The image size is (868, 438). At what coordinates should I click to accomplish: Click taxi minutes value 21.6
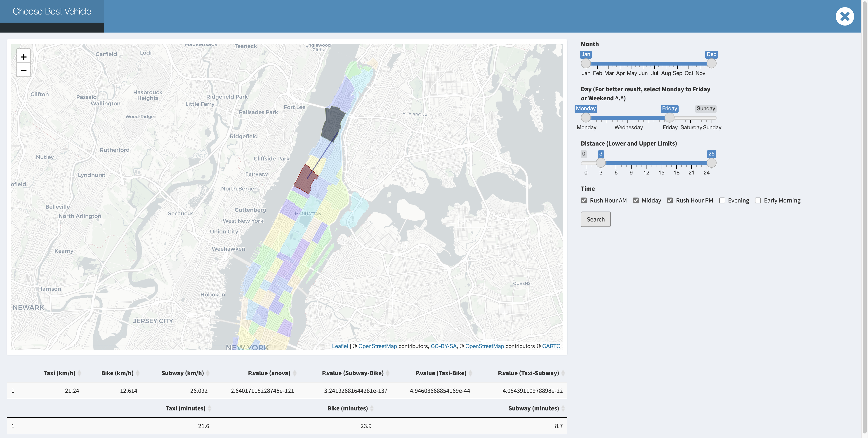(203, 426)
